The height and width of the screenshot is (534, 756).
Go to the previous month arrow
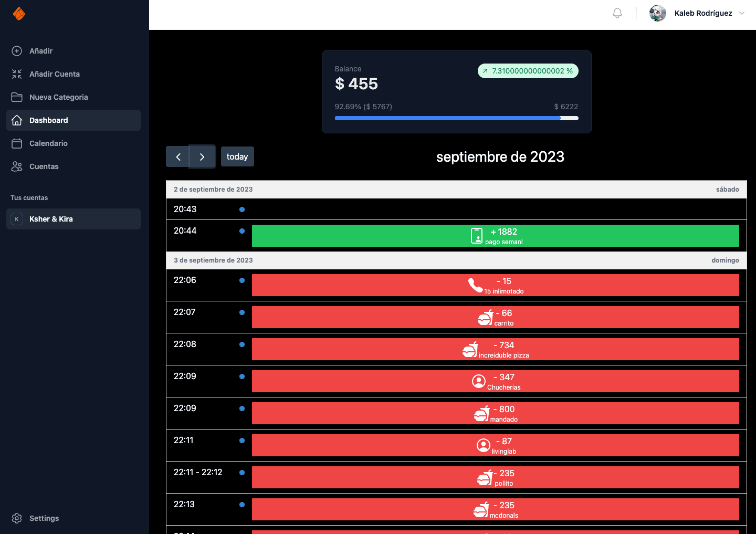pyautogui.click(x=178, y=157)
